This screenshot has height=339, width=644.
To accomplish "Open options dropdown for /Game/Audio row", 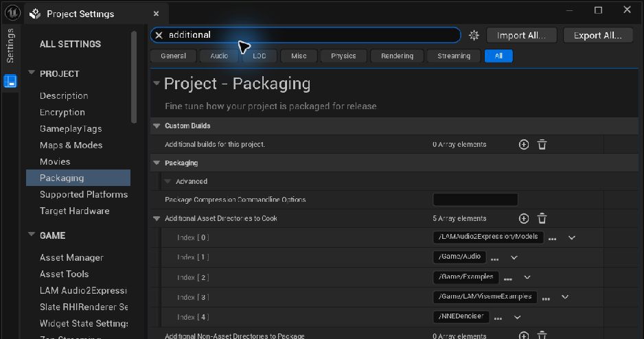I will click(x=514, y=258).
